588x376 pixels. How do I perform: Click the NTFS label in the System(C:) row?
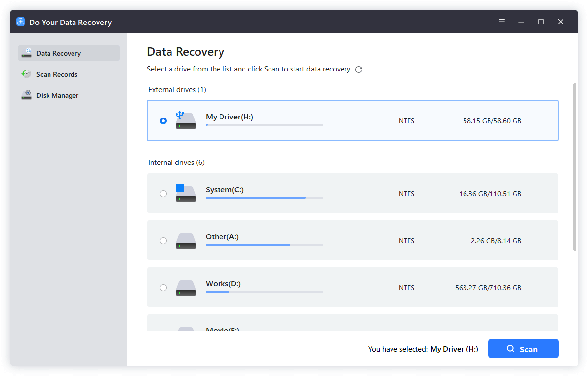(406, 194)
